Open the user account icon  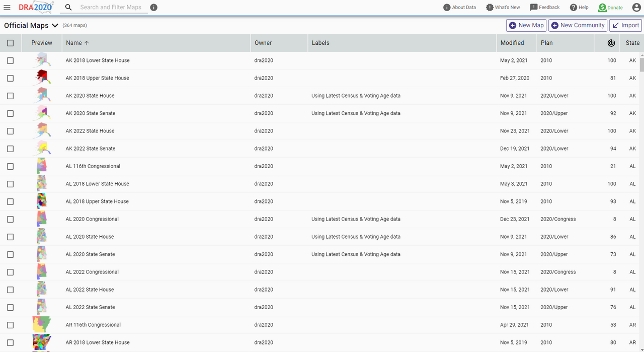coord(636,8)
